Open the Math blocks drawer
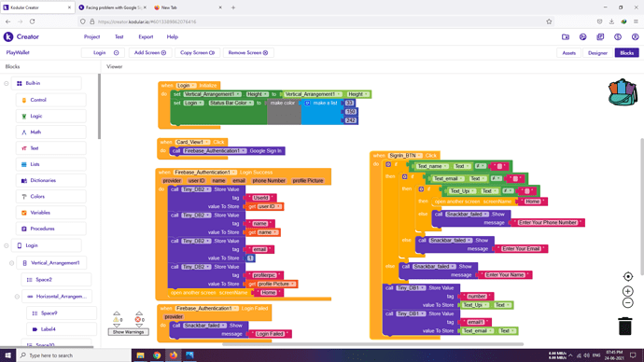The width and height of the screenshot is (644, 362). 51,132
